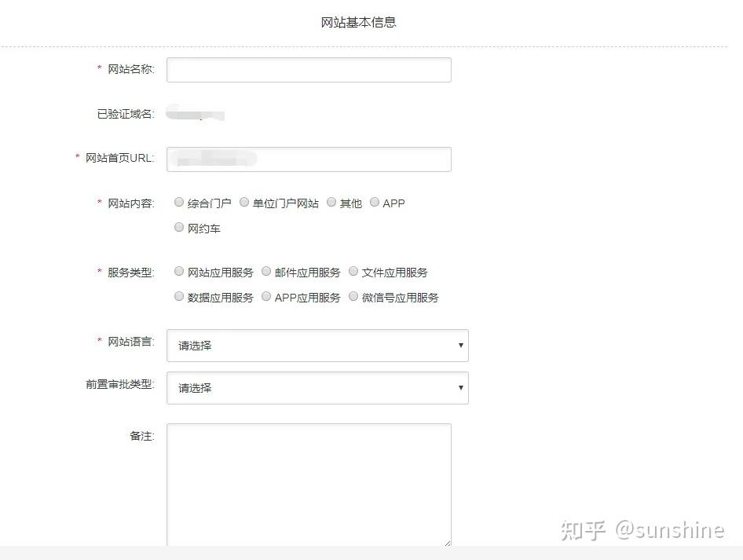This screenshot has width=743, height=560.
Task: Open the 前置审批类型 dropdown
Action: tap(317, 387)
